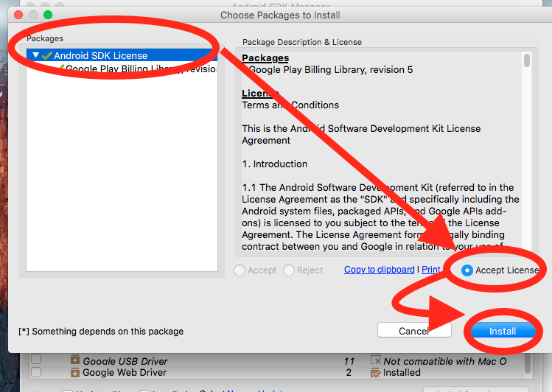Image resolution: width=552 pixels, height=392 pixels.
Task: Select the Accept radio option
Action: pos(240,270)
